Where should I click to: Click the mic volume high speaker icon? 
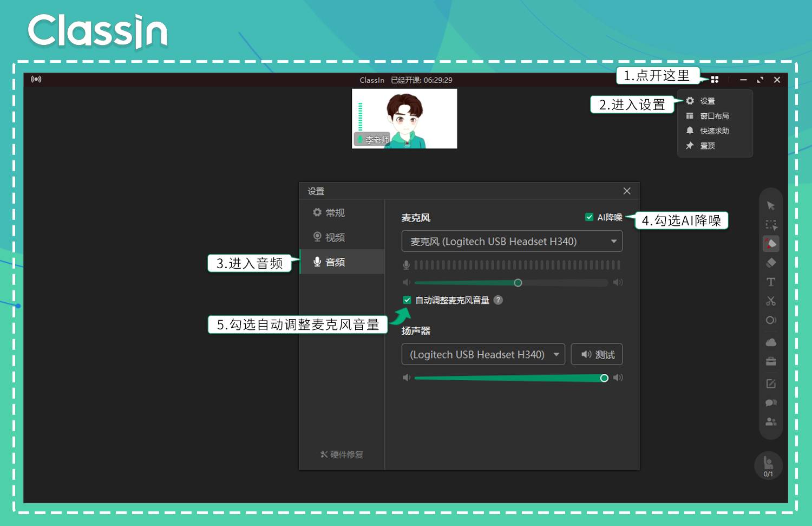[618, 282]
